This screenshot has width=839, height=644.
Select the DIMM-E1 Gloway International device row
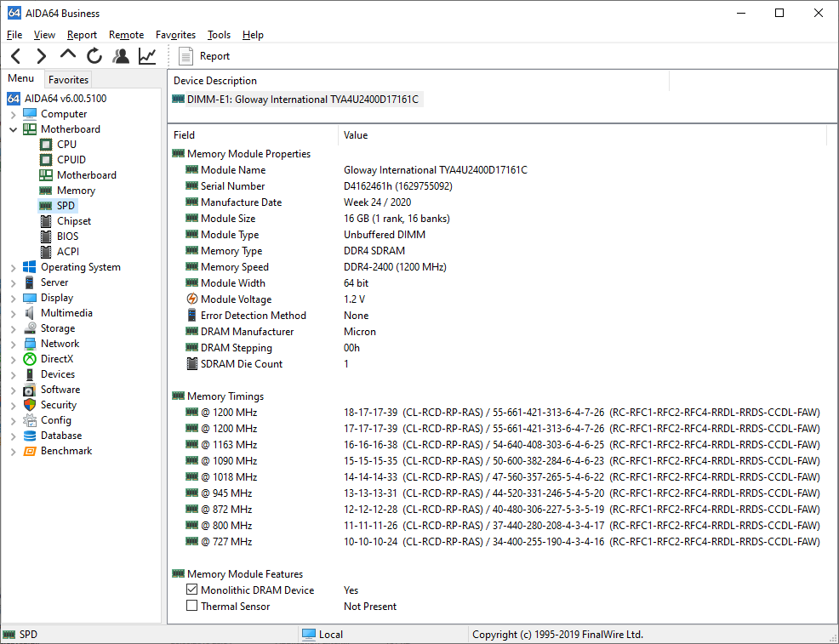point(298,100)
